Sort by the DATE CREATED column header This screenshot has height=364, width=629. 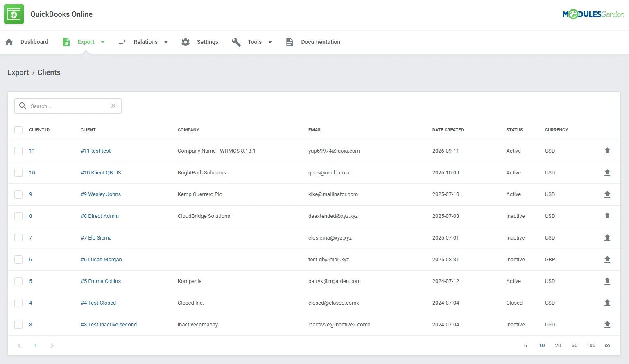pyautogui.click(x=448, y=130)
